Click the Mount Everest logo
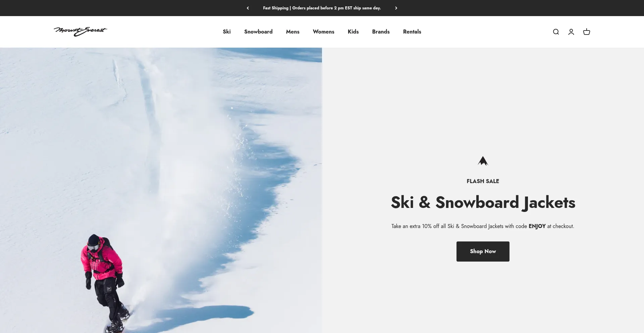 [80, 32]
